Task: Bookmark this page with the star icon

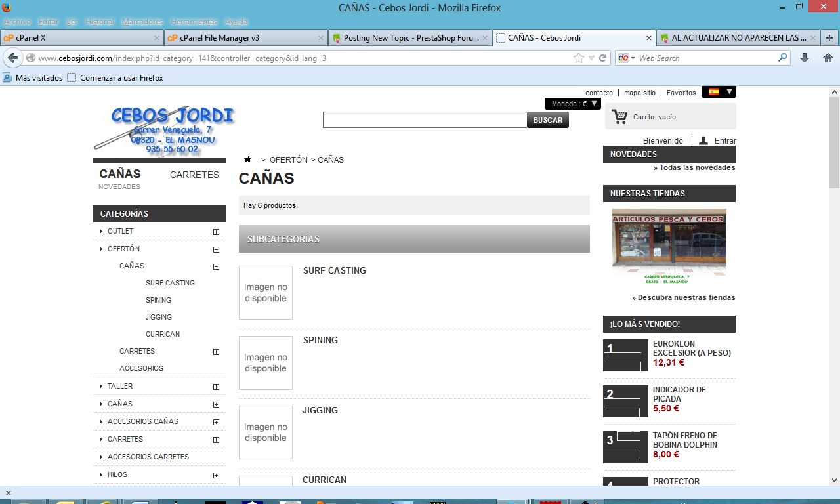Action: coord(578,58)
